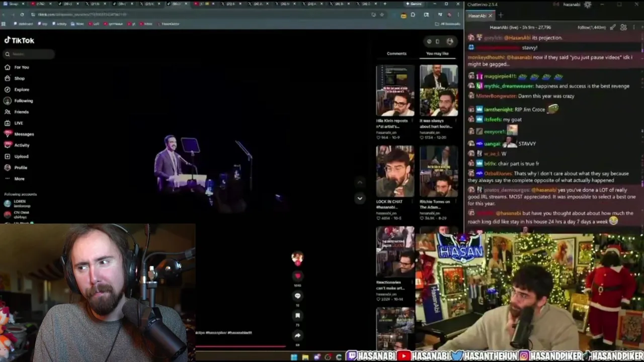
Task: Share video with arrow icon
Action: point(297,335)
